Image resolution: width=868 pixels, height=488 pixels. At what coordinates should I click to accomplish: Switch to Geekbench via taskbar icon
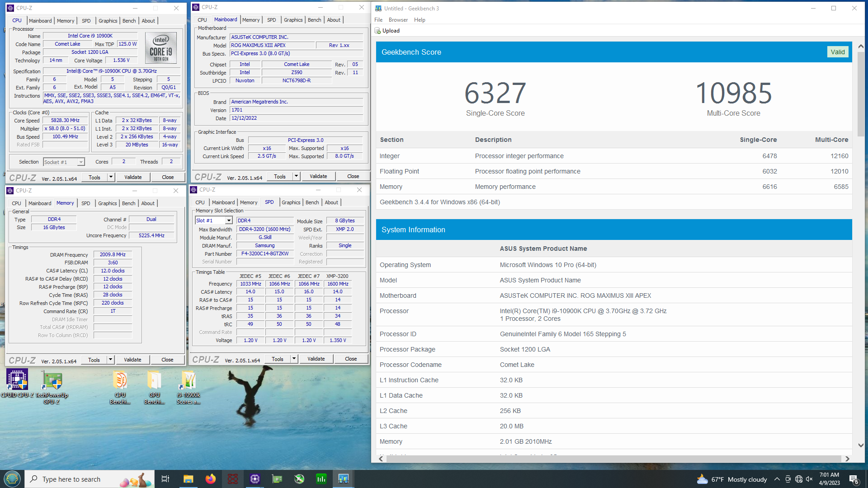[x=344, y=479]
